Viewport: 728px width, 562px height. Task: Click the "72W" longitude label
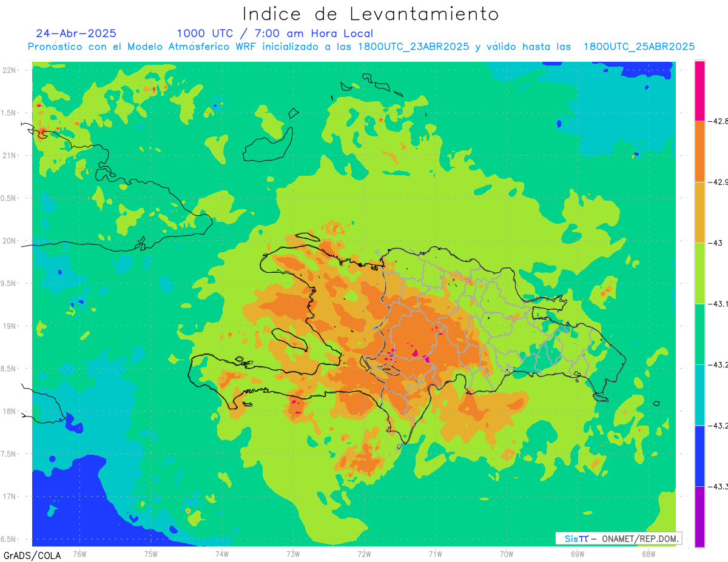tap(364, 554)
